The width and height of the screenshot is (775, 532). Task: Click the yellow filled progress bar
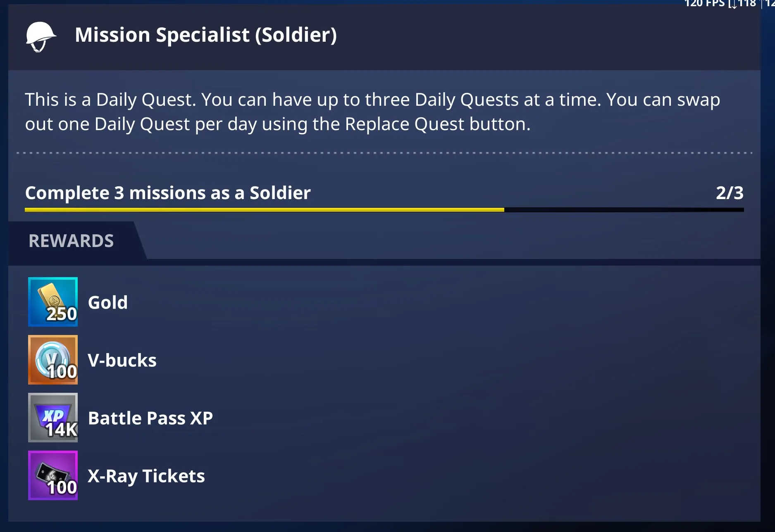click(x=265, y=210)
